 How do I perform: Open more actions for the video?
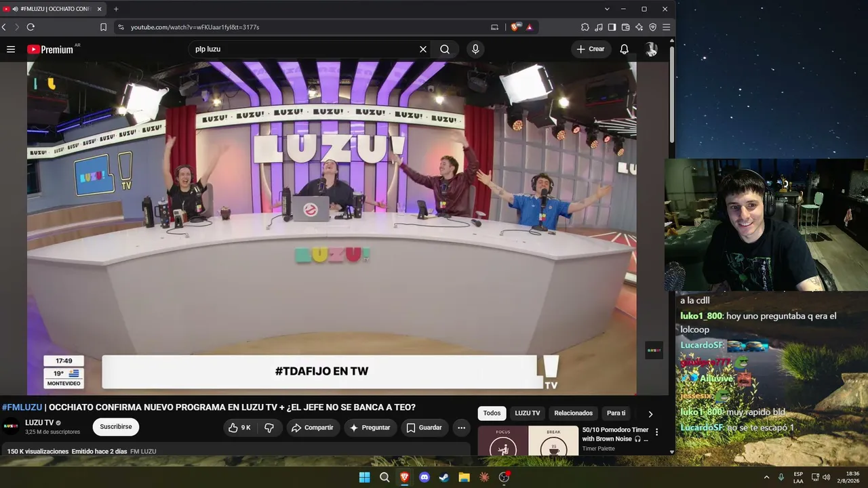(461, 428)
